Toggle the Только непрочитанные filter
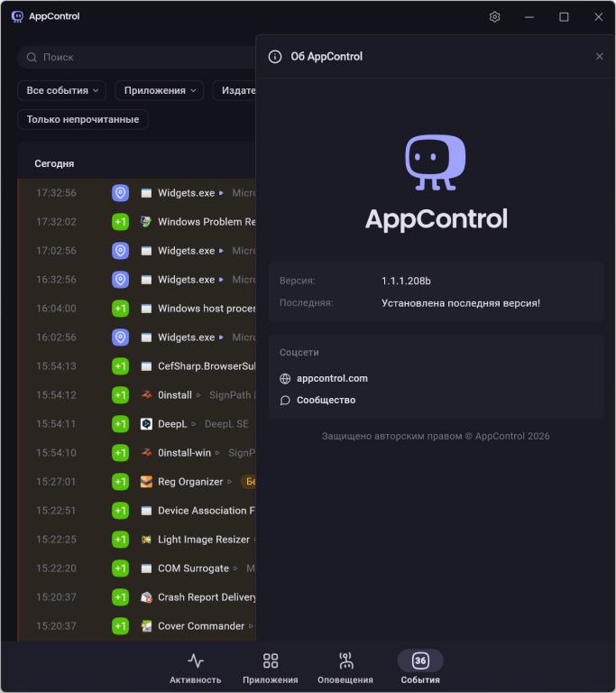This screenshot has height=693, width=616. [83, 119]
